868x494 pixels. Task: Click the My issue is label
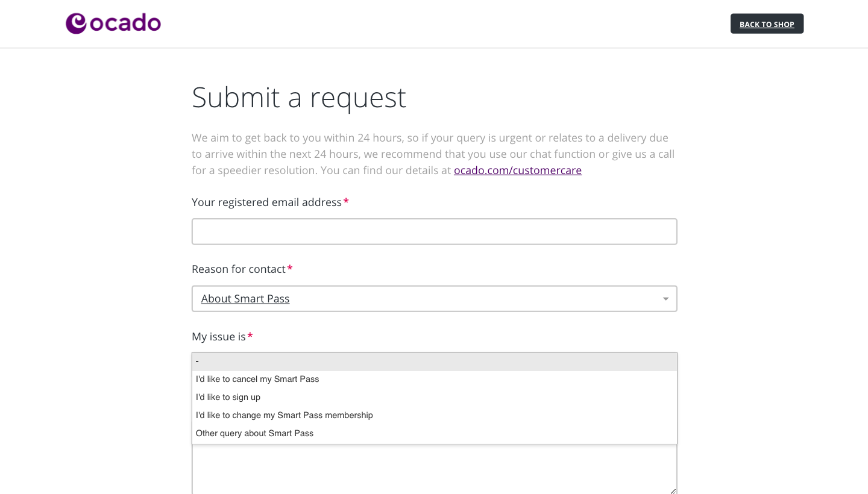tap(219, 337)
